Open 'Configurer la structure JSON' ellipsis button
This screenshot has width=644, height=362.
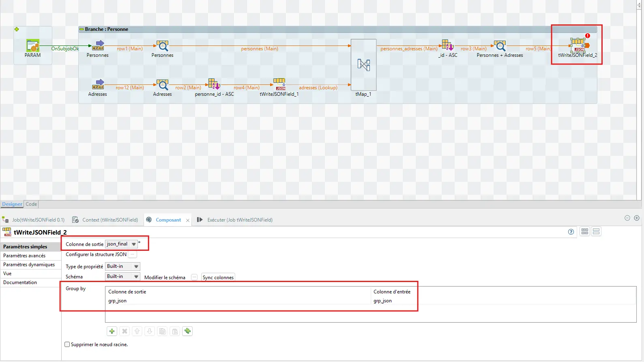point(133,255)
